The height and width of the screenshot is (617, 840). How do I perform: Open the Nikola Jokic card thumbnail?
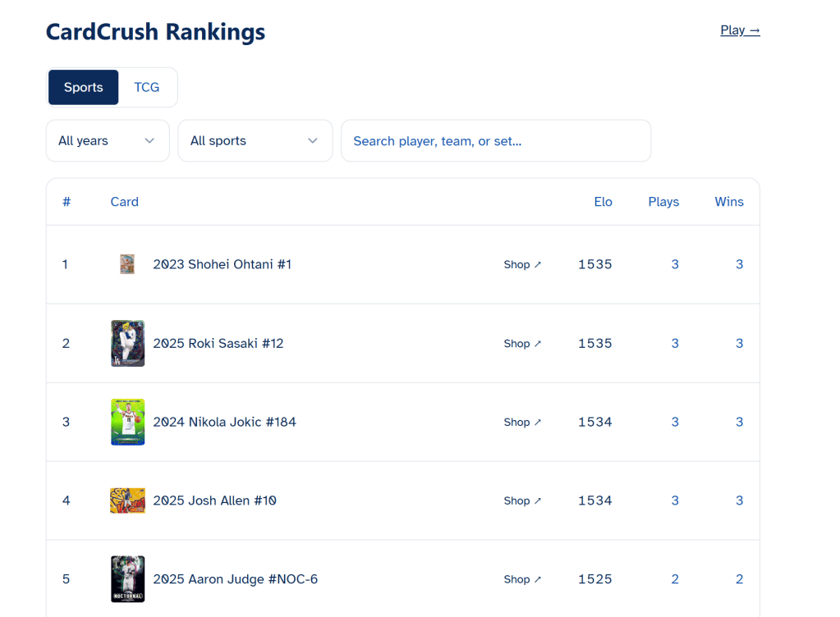point(127,422)
